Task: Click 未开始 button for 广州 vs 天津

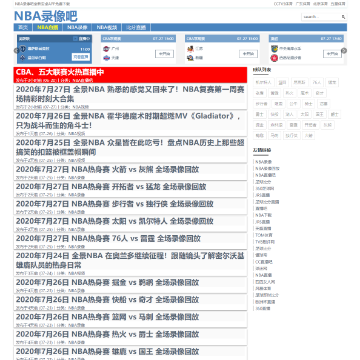Action: coord(164,53)
